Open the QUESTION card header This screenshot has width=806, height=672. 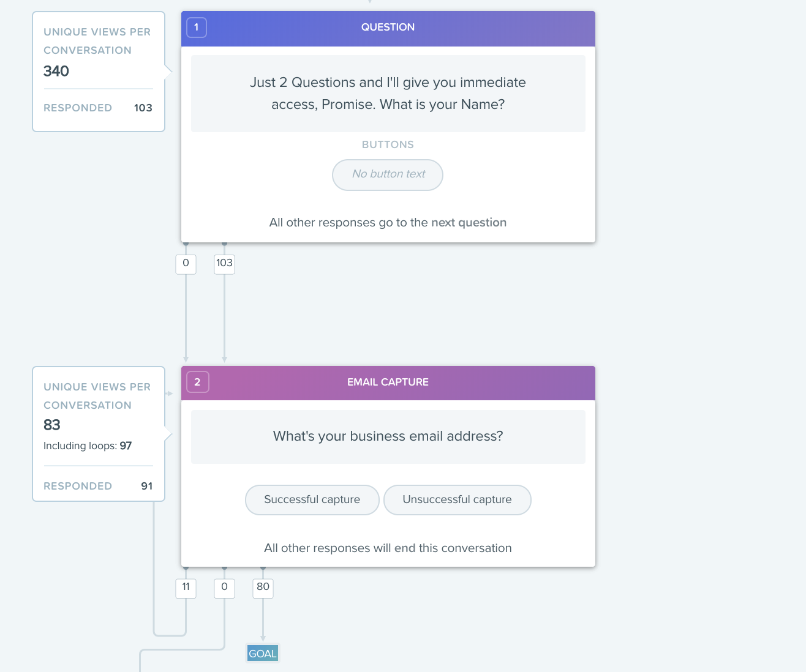(388, 28)
